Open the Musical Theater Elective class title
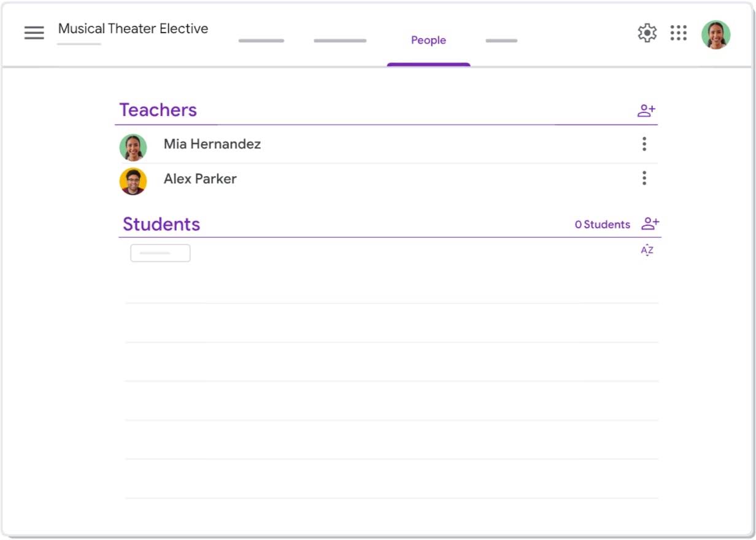Viewport: 756px width, 540px height. click(x=133, y=29)
